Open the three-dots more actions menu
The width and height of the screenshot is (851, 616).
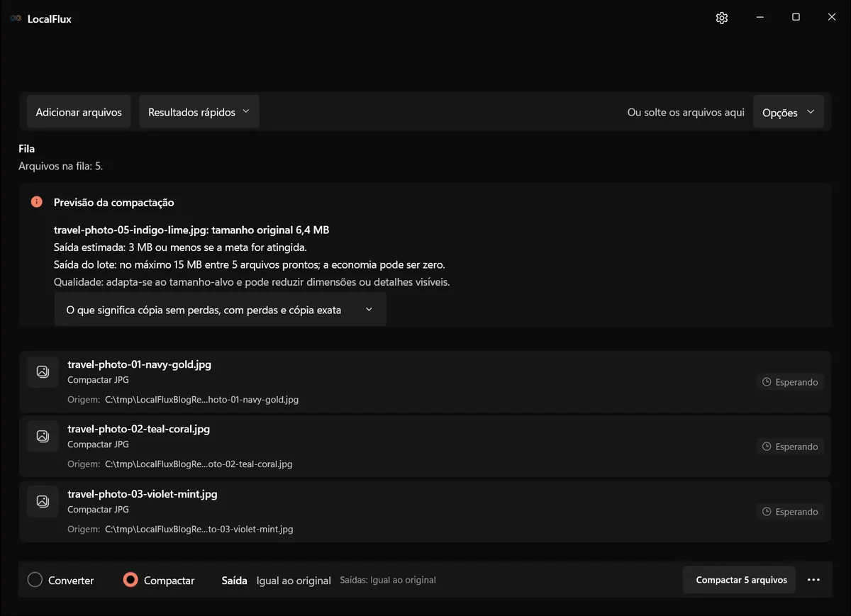(x=813, y=580)
